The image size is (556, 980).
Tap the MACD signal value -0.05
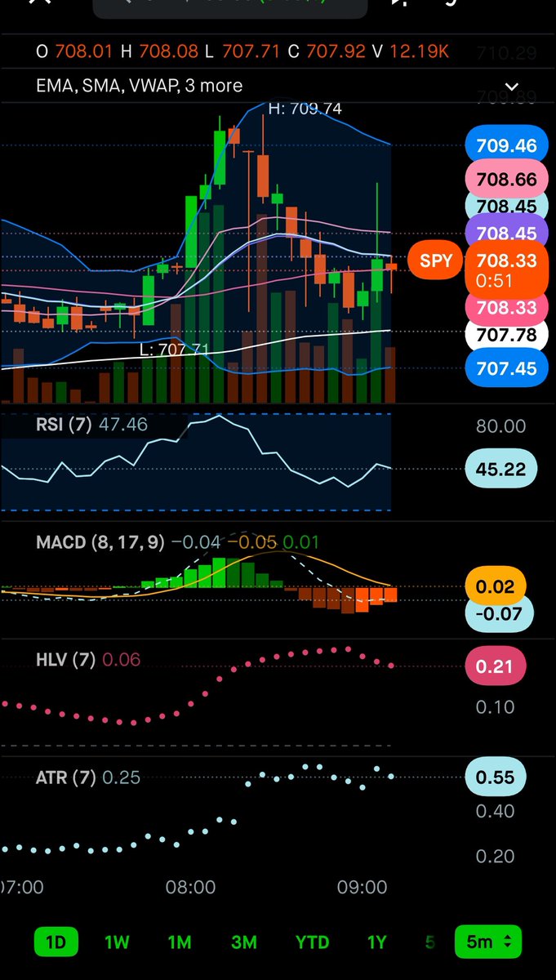(252, 542)
